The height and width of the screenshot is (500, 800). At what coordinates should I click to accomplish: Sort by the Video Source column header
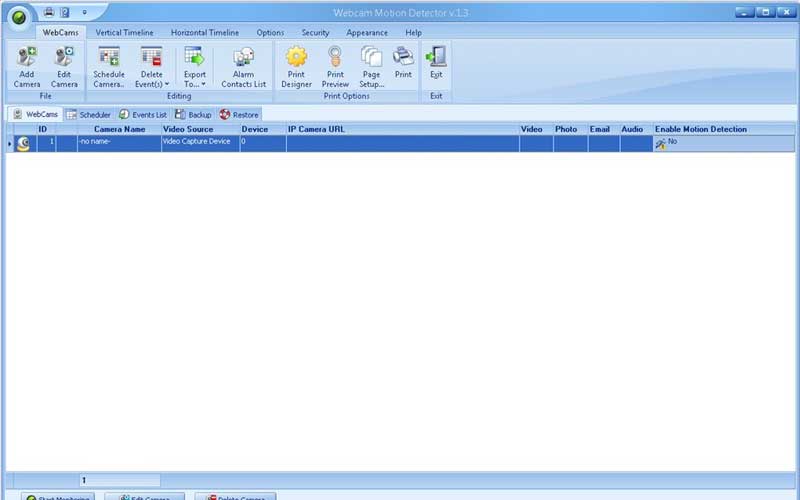[x=201, y=129]
